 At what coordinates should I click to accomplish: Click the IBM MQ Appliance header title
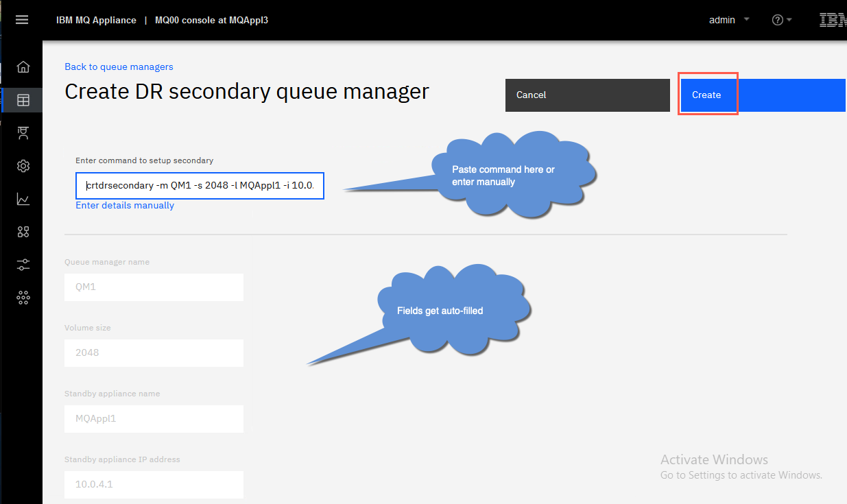coord(96,20)
